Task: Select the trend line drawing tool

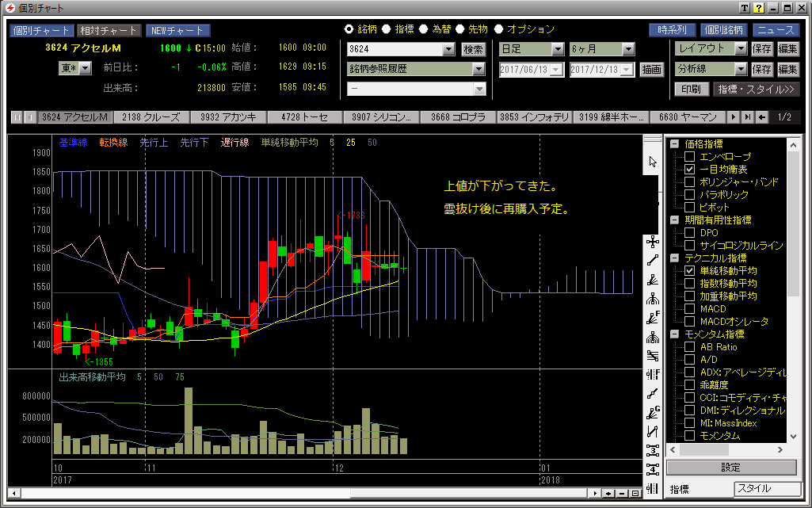Action: [653, 260]
